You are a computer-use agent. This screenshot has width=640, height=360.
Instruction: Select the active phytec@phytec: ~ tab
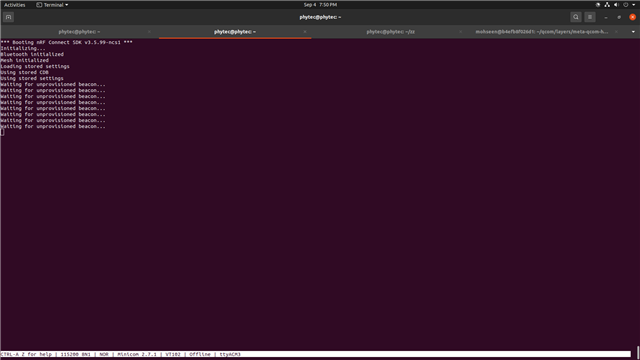tap(235, 32)
